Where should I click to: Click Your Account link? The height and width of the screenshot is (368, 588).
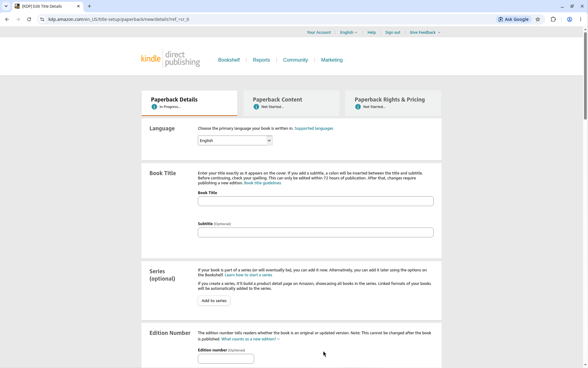point(319,32)
